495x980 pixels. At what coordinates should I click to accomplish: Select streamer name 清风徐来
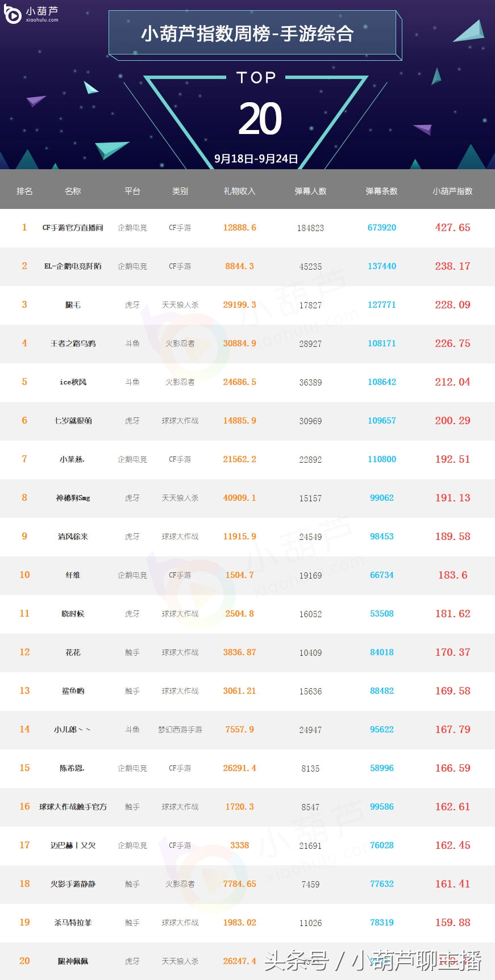pos(73,537)
